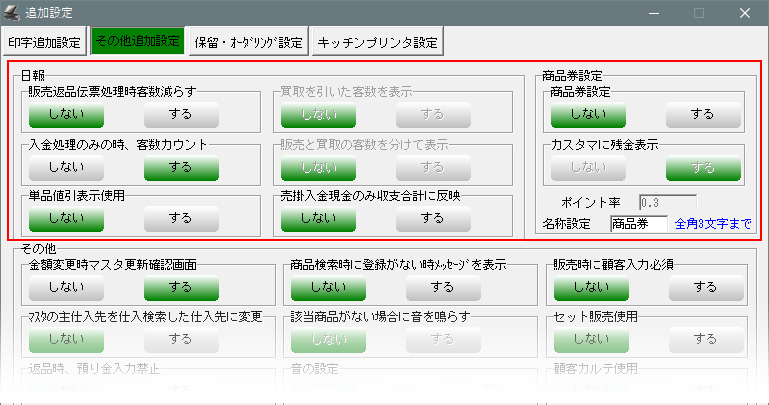Switch to the 保留・オーダリング設定 tab
The image size is (769, 405).
click(248, 42)
